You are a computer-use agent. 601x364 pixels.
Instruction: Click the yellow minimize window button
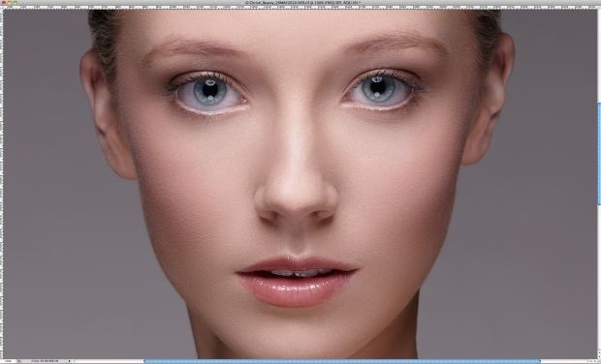[10, 2]
